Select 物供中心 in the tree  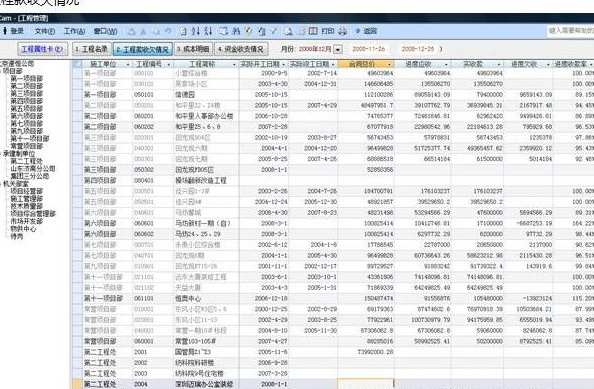tap(23, 229)
